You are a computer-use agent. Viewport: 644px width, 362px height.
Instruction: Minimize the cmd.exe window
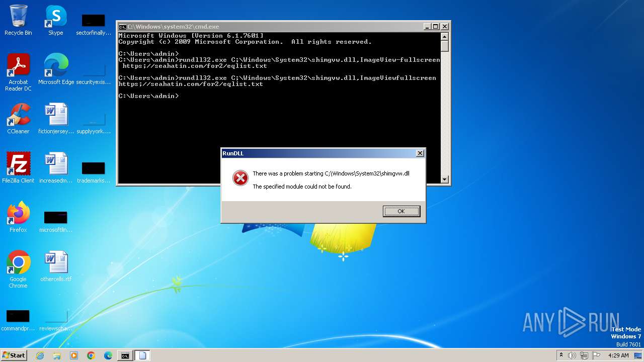click(x=427, y=27)
